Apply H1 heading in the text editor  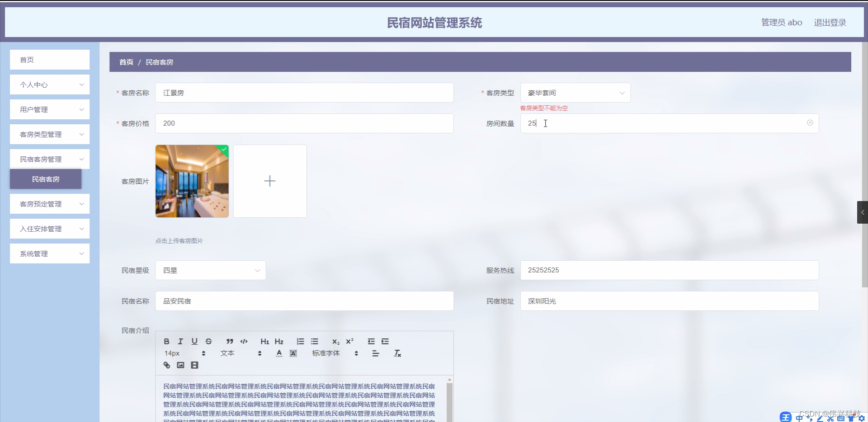[265, 342]
